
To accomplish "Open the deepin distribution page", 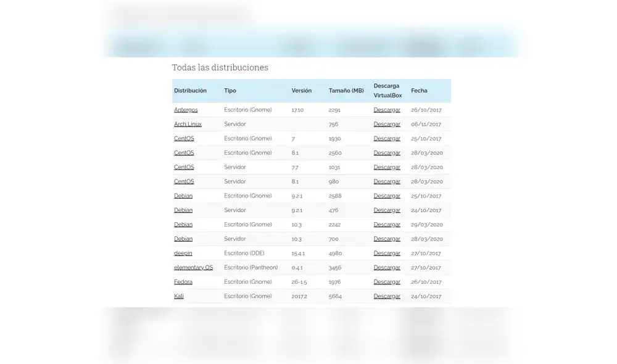I will coord(182,253).
